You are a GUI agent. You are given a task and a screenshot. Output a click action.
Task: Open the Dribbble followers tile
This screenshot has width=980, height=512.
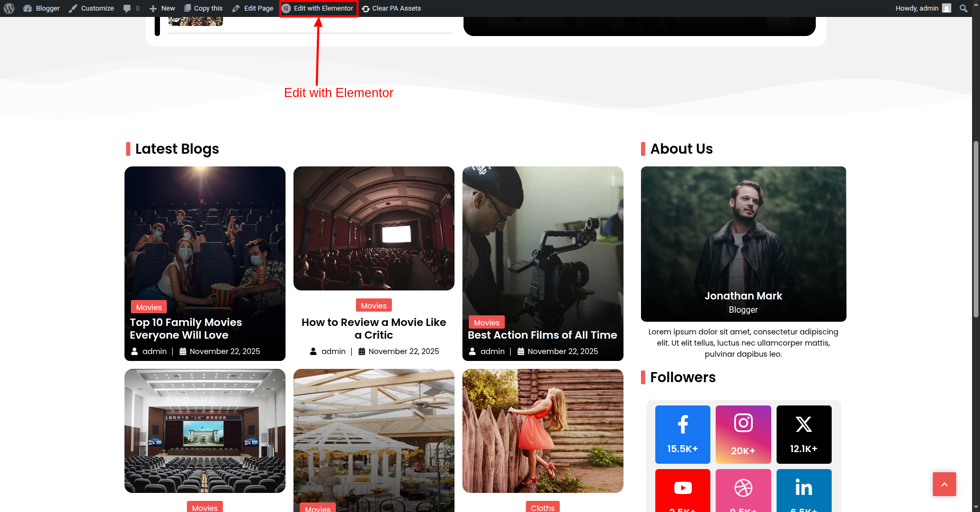click(x=743, y=490)
